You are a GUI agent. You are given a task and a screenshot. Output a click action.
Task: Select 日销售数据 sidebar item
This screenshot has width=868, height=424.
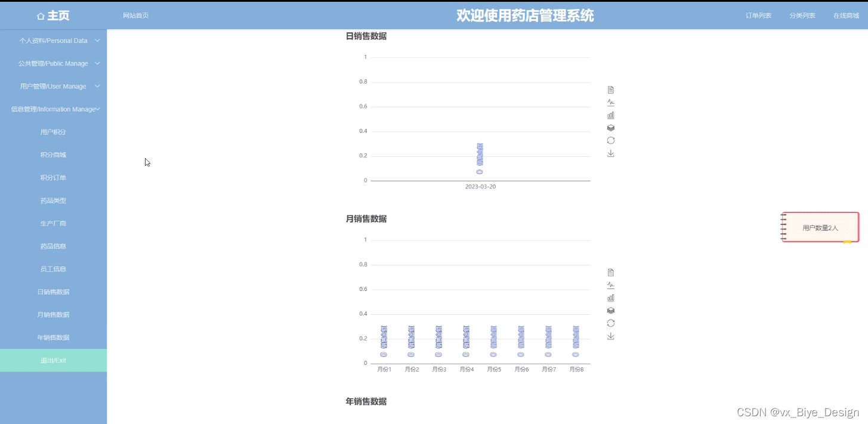tap(53, 292)
